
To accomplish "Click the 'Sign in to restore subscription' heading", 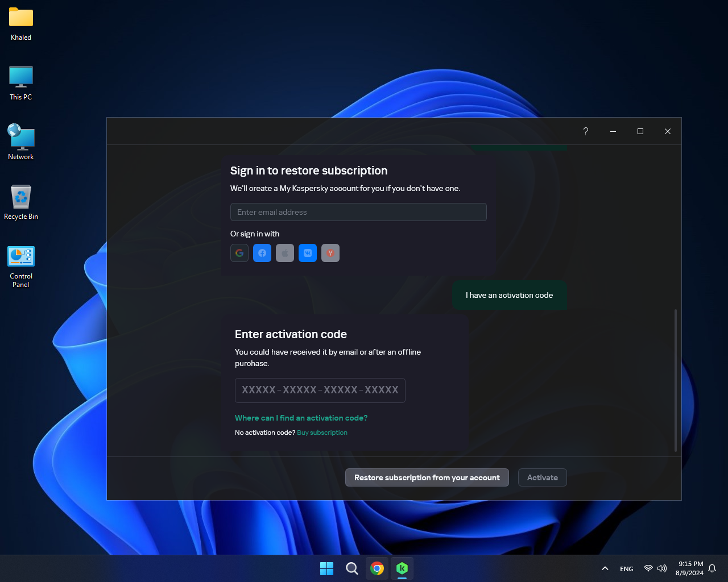I will (309, 171).
